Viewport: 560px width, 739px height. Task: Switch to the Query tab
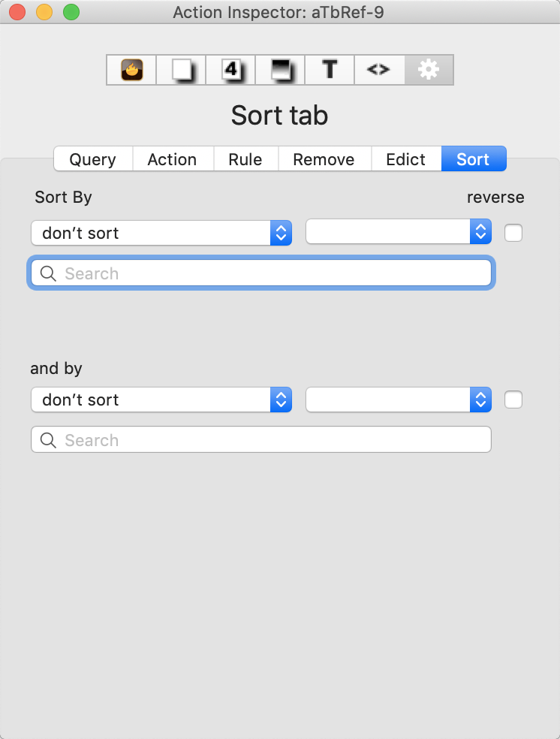(92, 159)
